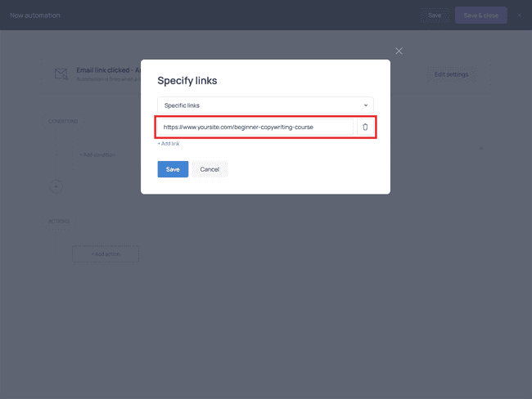
Task: Click the Specify links heading
Action: pyautogui.click(x=187, y=81)
